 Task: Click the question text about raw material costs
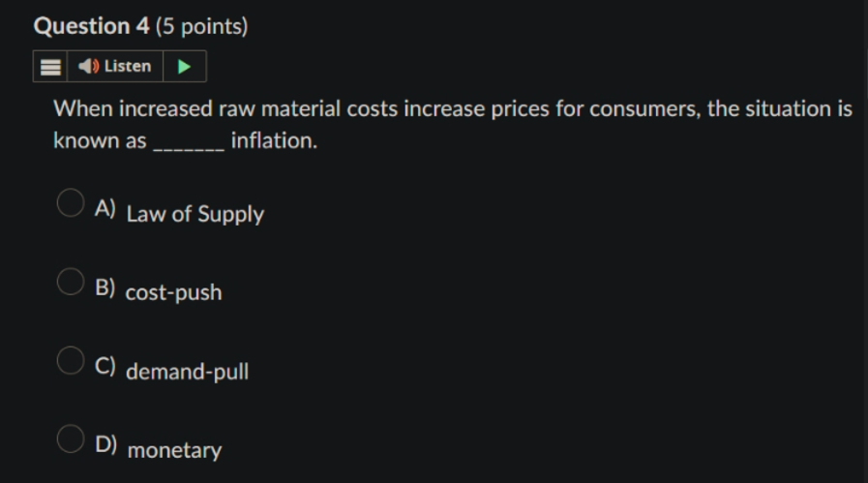(453, 125)
